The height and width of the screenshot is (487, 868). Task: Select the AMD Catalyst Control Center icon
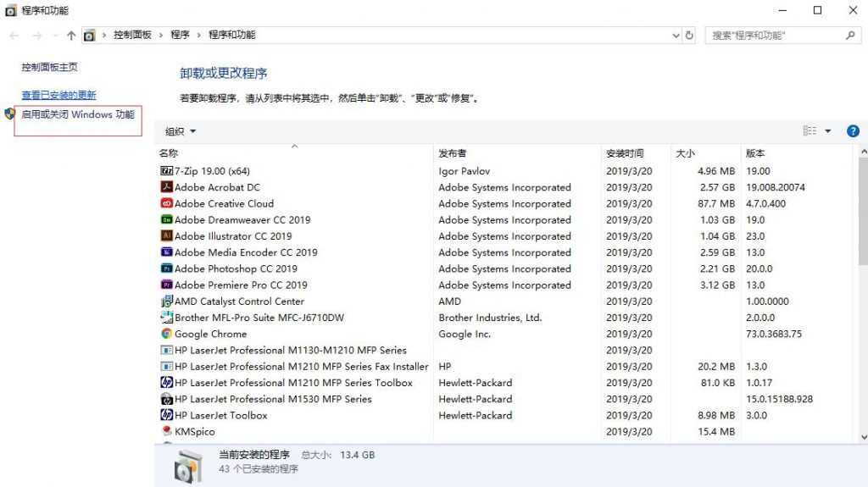pos(167,301)
